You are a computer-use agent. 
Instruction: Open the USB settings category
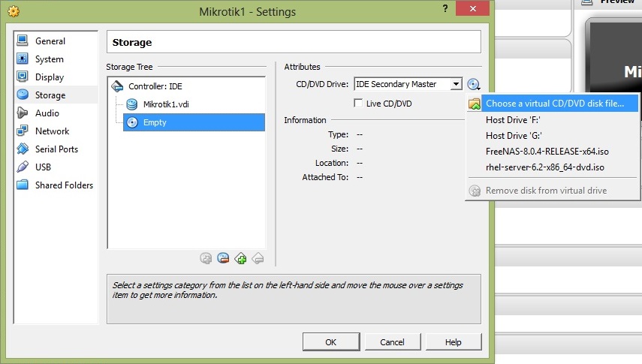coord(56,167)
